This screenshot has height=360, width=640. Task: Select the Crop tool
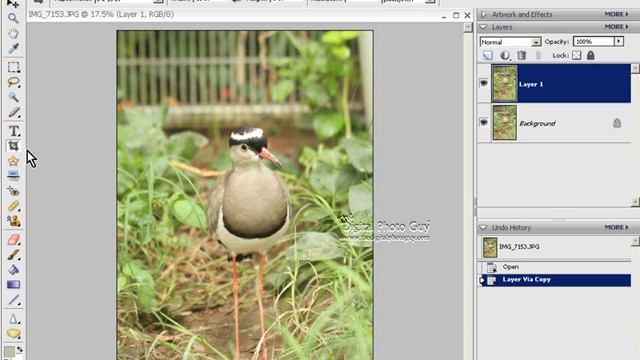click(13, 146)
